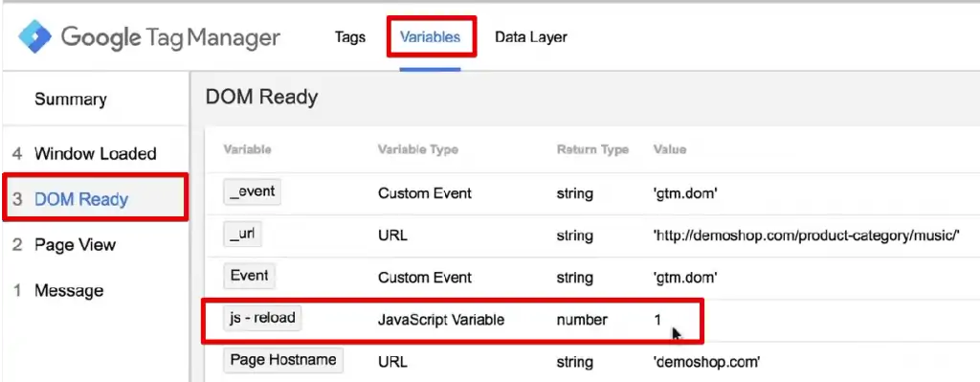Click the js - reload variable chip

point(262,318)
